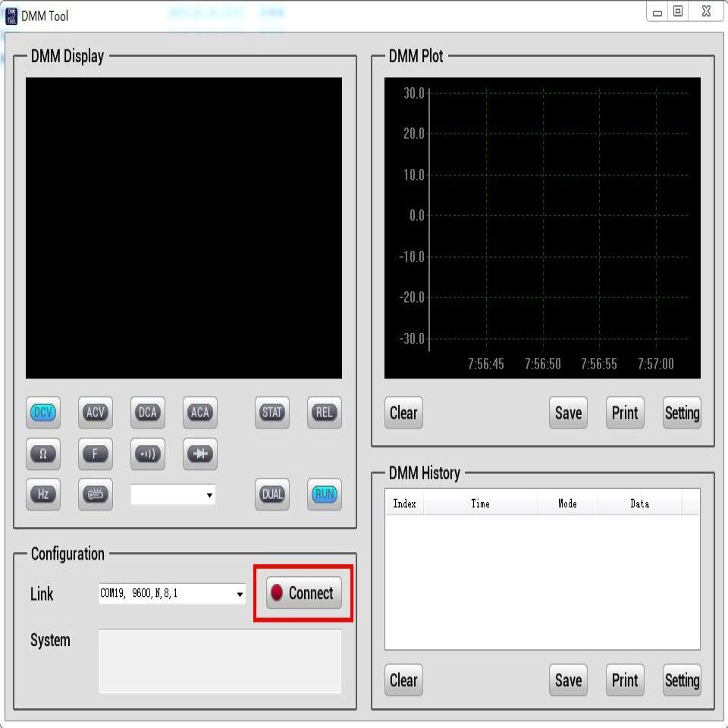This screenshot has height=728, width=728.
Task: Toggle the RUN button
Action: click(x=324, y=494)
